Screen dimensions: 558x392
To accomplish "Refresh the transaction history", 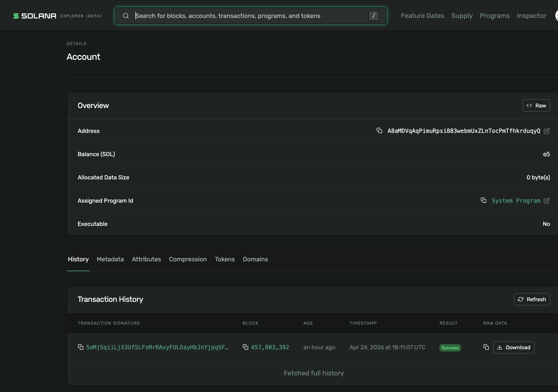I will coord(532,299).
